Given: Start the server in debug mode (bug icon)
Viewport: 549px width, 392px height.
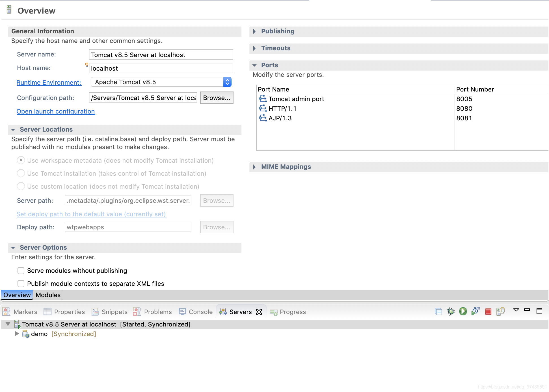Looking at the screenshot, I should [x=451, y=312].
